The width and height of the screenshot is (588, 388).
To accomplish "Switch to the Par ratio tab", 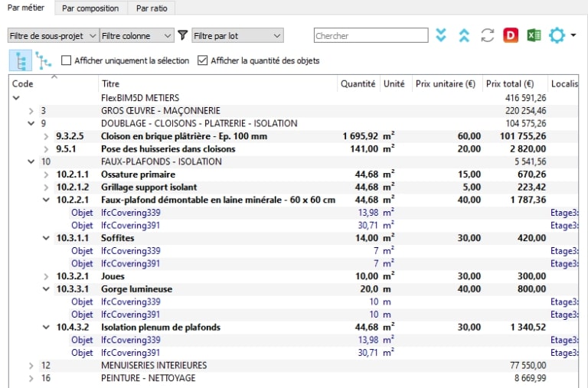I will click(x=152, y=8).
